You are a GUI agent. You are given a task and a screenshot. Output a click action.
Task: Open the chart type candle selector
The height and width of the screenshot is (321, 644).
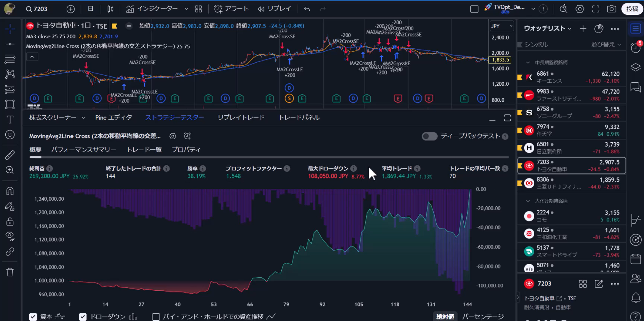110,9
